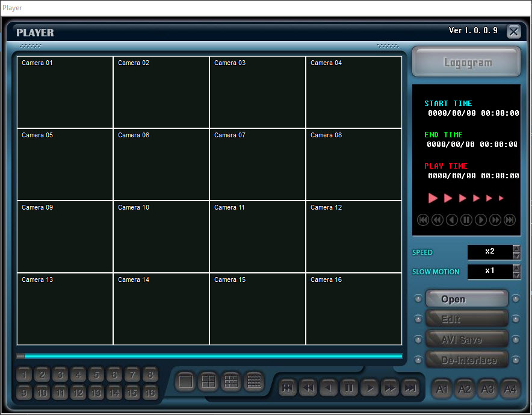
Task: Select the A1 audio channel button
Action: [x=442, y=389]
